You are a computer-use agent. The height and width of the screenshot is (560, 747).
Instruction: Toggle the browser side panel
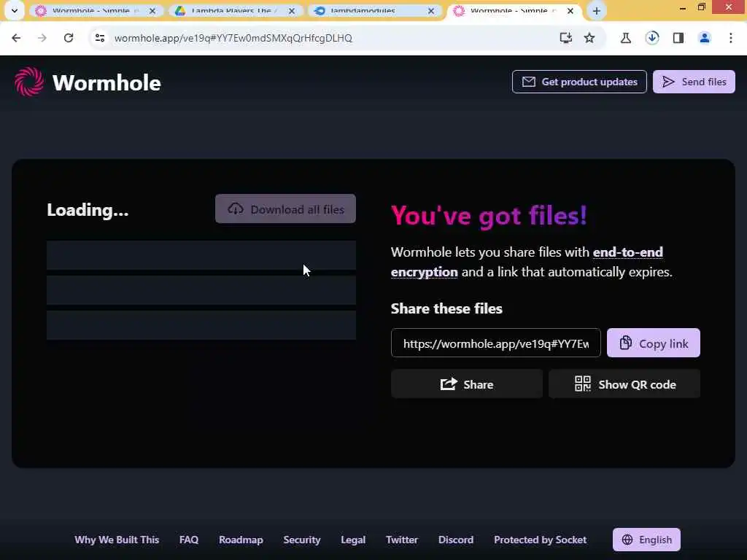click(x=678, y=38)
